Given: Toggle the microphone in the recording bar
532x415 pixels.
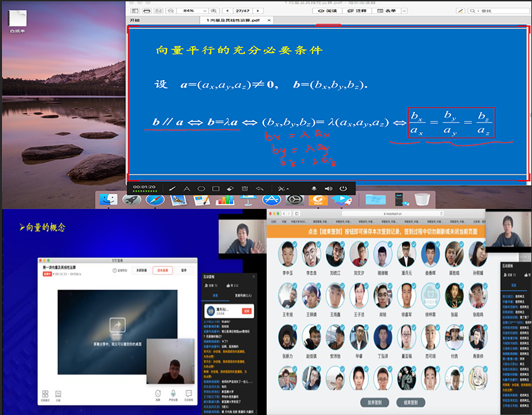Looking at the screenshot, I should (x=314, y=189).
